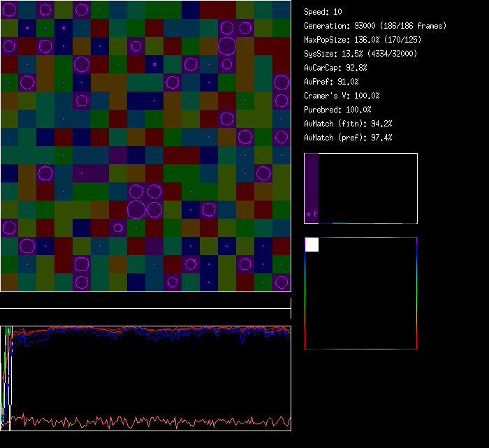
Task: Click the circle in the grid's bottom-right cell
Action: (282, 282)
